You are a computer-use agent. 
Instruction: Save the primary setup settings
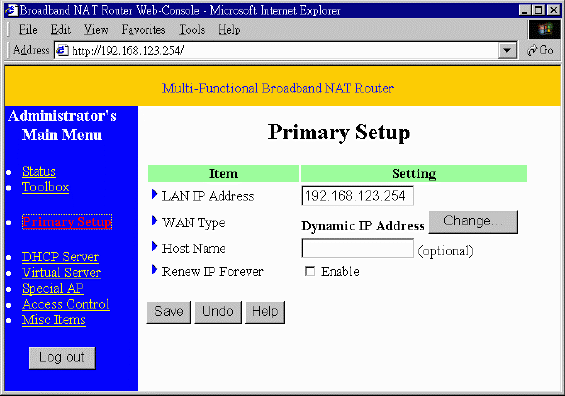click(168, 312)
